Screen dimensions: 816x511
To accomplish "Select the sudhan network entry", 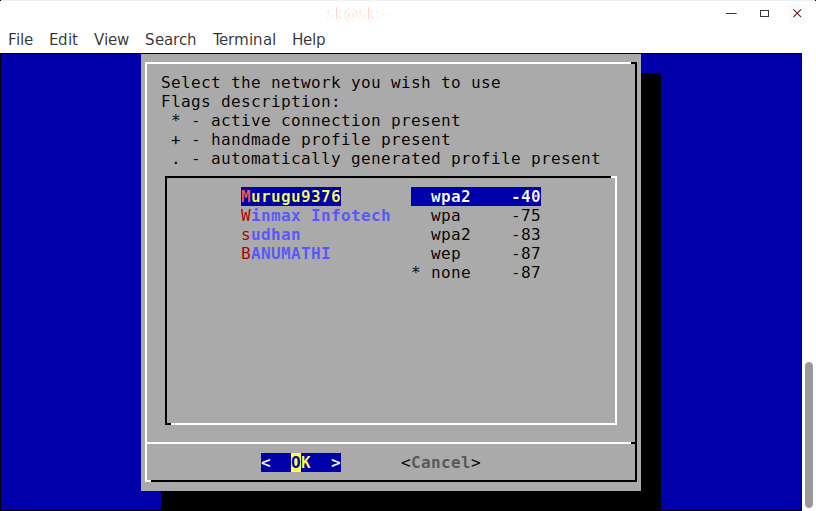I will click(x=270, y=235).
